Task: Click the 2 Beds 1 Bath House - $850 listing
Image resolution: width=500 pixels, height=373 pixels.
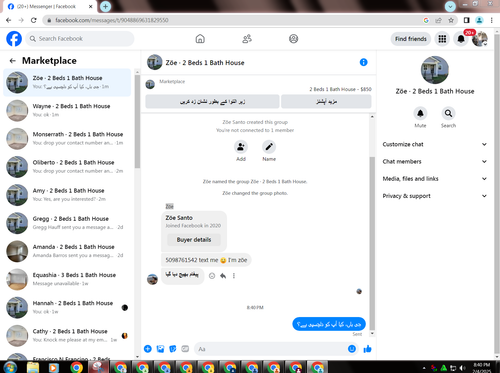Action: pyautogui.click(x=340, y=89)
